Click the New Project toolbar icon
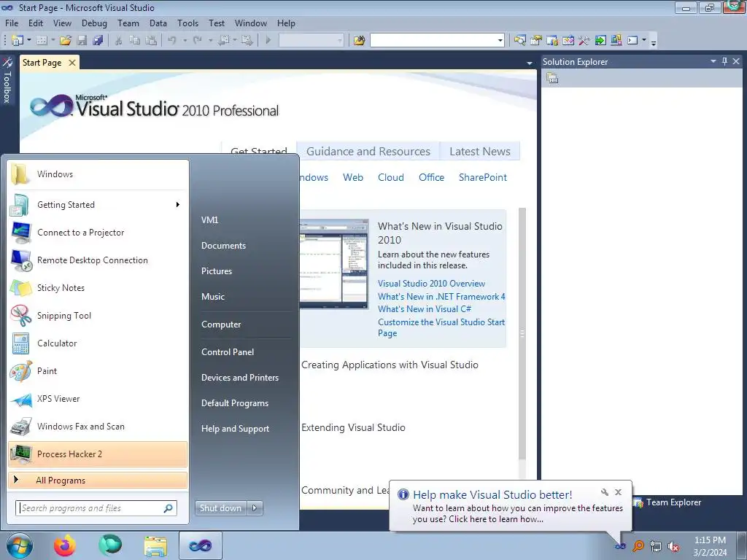Viewport: 747px width, 560px height. click(18, 41)
